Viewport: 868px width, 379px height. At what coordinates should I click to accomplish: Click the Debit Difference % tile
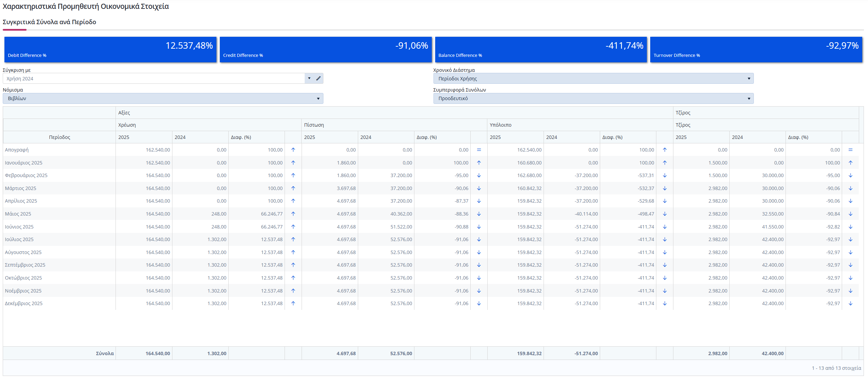[x=110, y=50]
